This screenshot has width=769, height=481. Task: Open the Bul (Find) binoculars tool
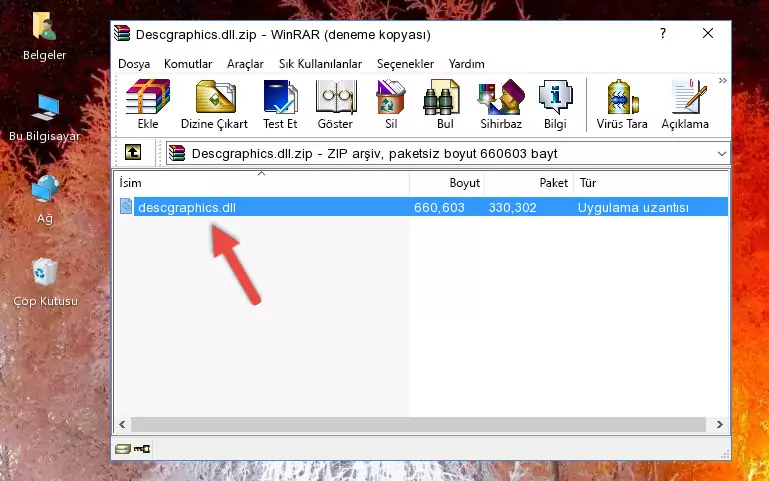coord(444,104)
